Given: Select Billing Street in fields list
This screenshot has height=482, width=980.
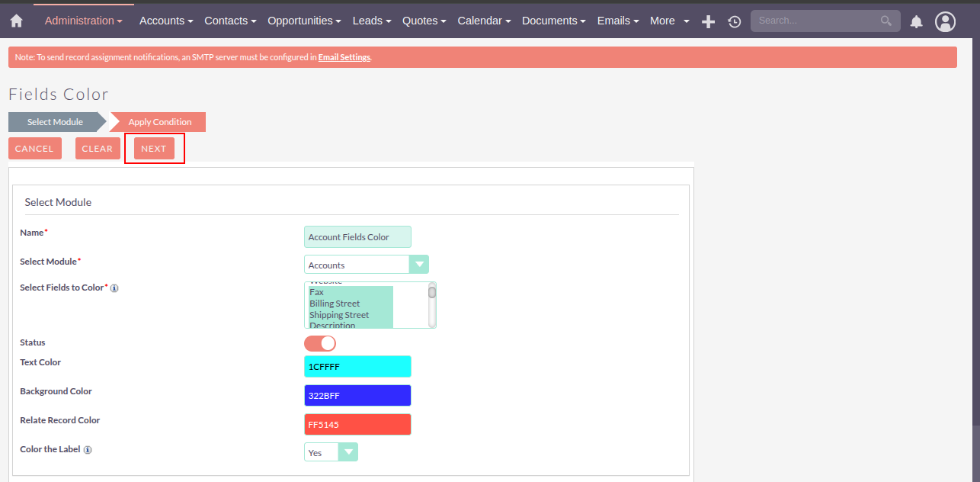Looking at the screenshot, I should 335,304.
